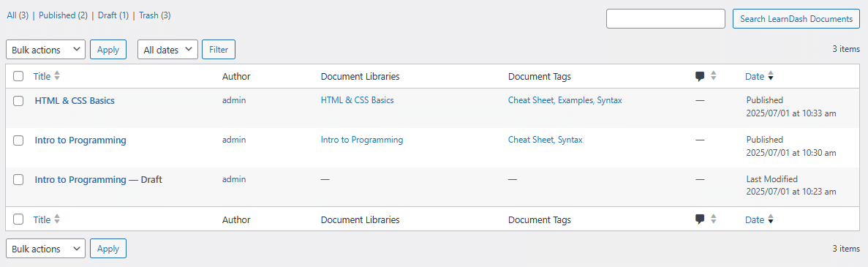Image resolution: width=868 pixels, height=267 pixels.
Task: Click sort arrow beside footer Date column
Action: click(770, 219)
